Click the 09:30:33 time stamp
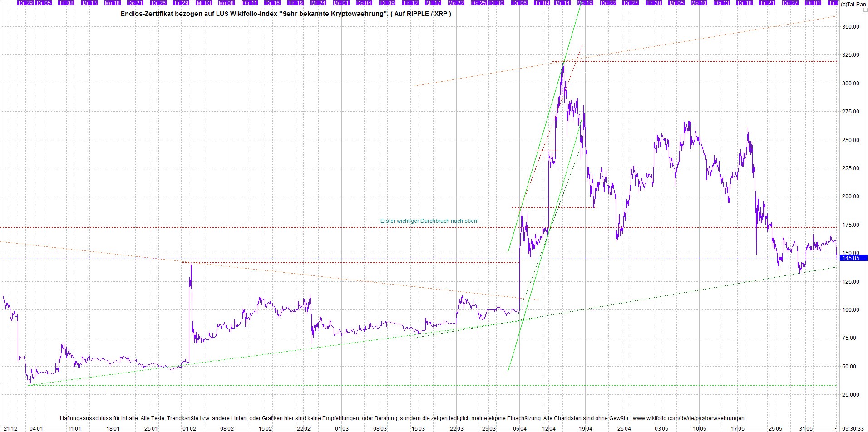Screen dimensions: 868x432 click(x=853, y=428)
